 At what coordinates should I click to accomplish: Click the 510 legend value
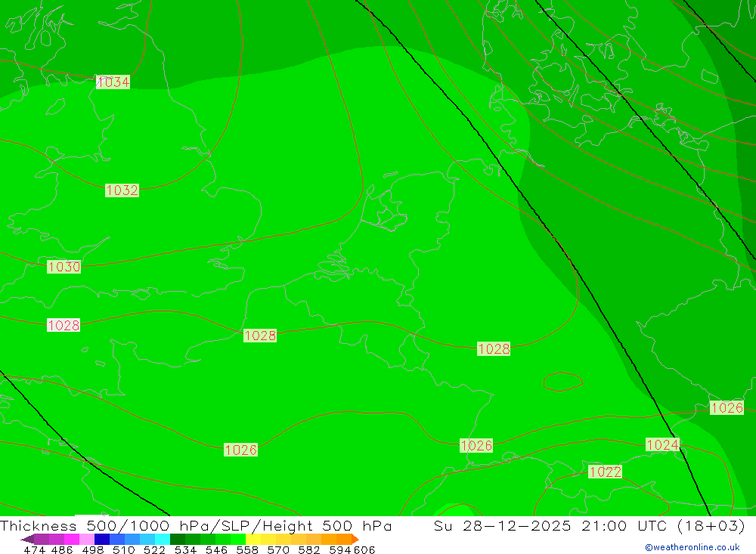point(123,550)
